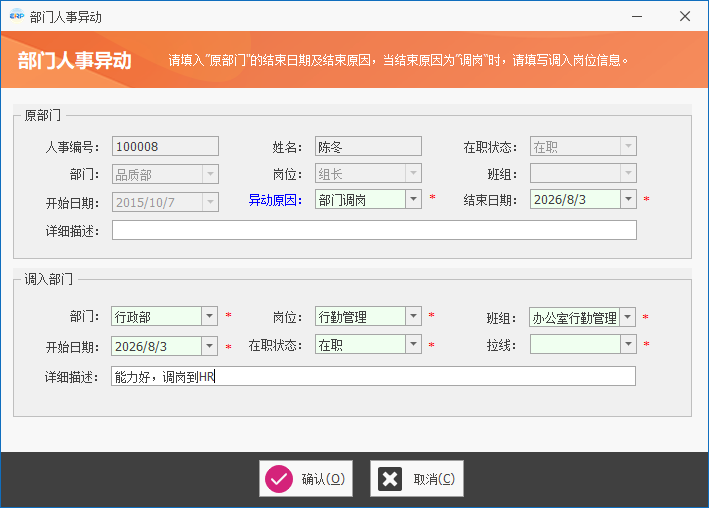Viewport: 709px width, 508px height.
Task: Expand the 岗位 dropdown showing 行勤管理
Action: click(413, 316)
